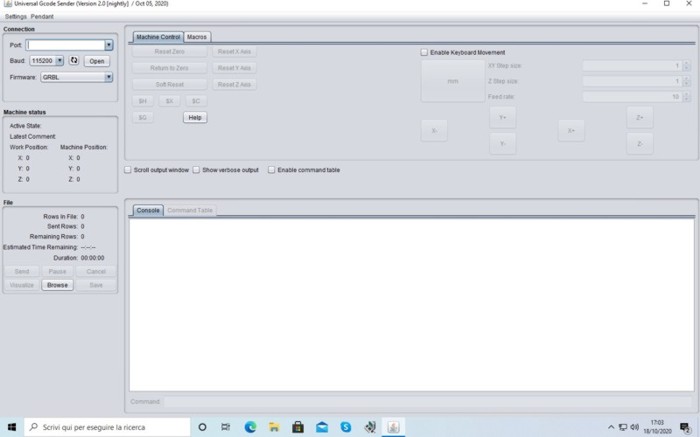
Task: Click the Windows Start button
Action: pos(12,427)
